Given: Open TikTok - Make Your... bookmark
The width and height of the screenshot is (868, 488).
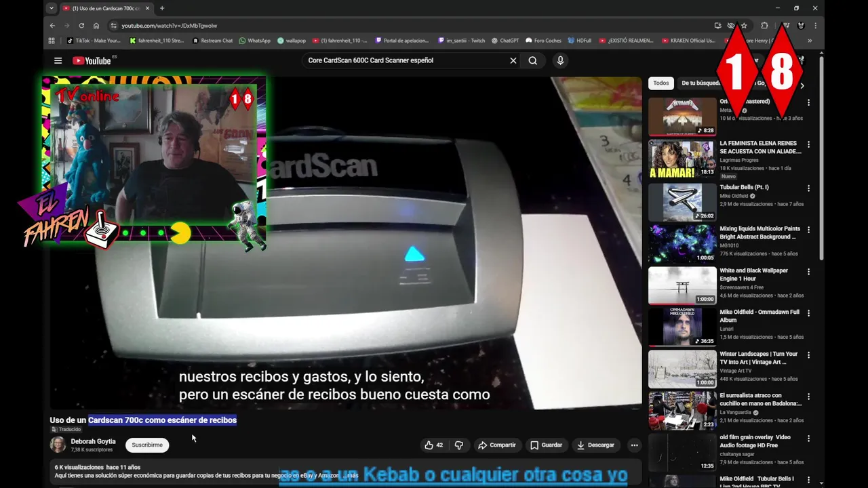Looking at the screenshot, I should tap(94, 41).
